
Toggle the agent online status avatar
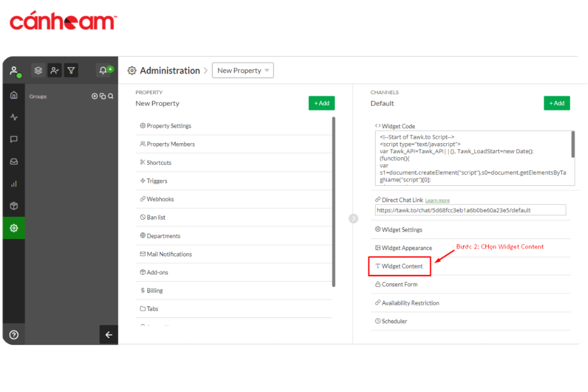pyautogui.click(x=14, y=71)
